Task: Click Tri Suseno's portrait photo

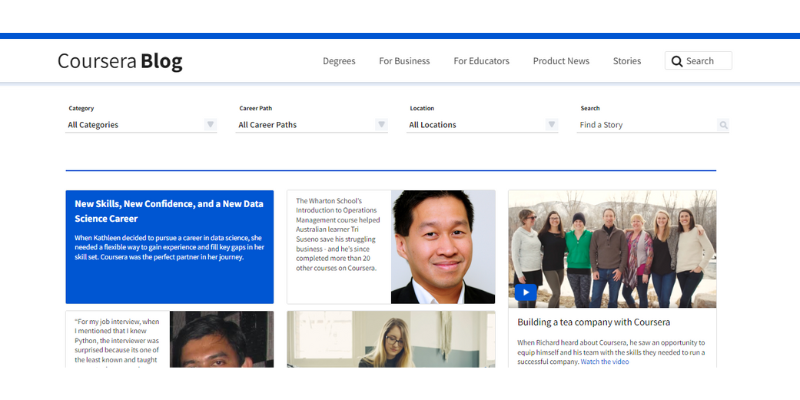Action: tap(443, 247)
